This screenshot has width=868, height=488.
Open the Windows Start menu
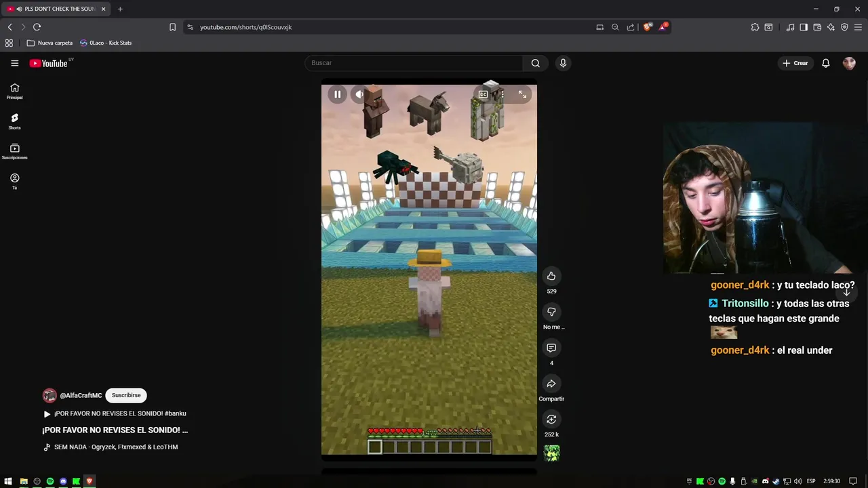point(9,481)
